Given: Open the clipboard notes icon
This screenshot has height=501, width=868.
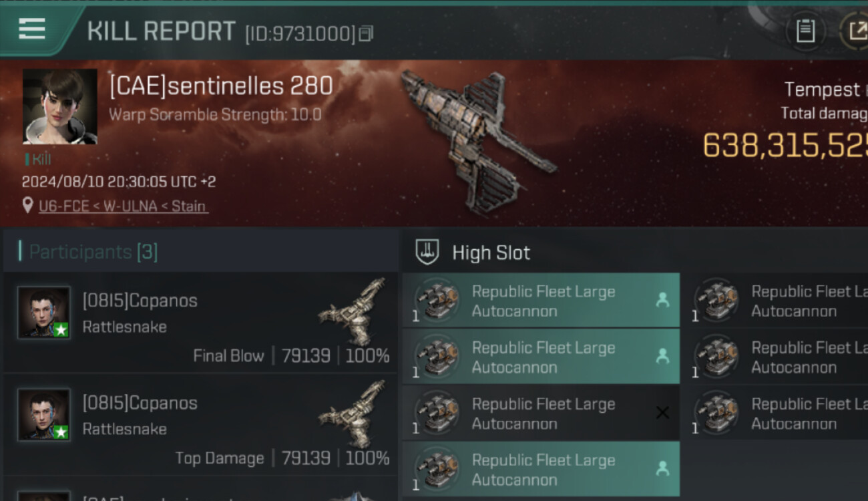Looking at the screenshot, I should [805, 30].
